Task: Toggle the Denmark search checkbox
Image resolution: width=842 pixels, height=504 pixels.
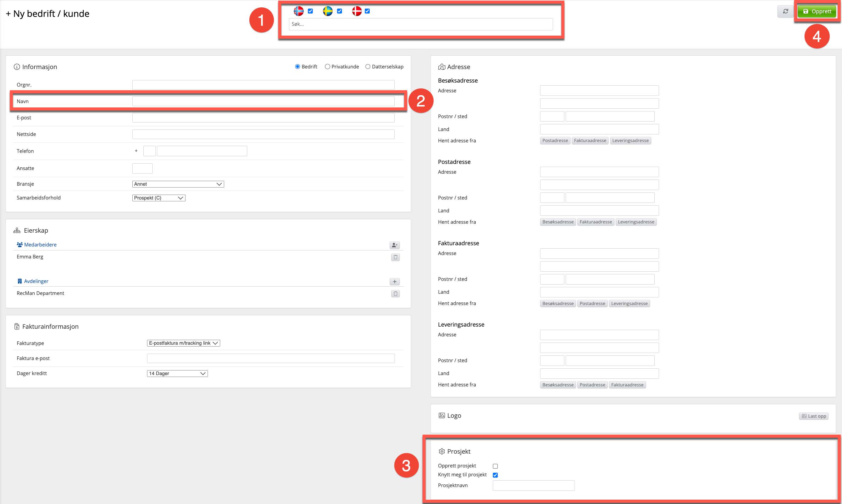Action: click(367, 11)
